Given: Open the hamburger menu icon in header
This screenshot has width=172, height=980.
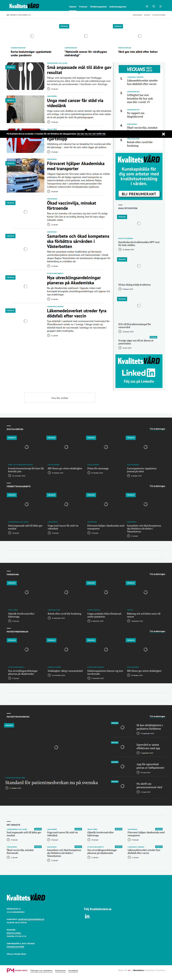Looking at the screenshot, I should pyautogui.click(x=161, y=6).
